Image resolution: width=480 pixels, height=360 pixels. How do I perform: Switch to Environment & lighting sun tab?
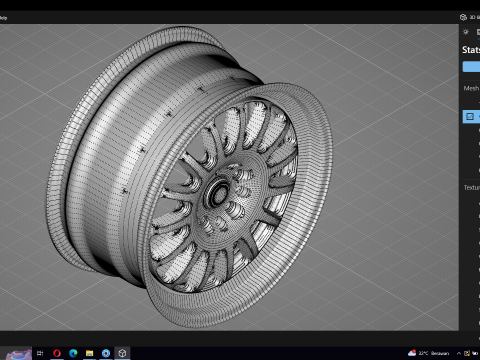pyautogui.click(x=466, y=32)
